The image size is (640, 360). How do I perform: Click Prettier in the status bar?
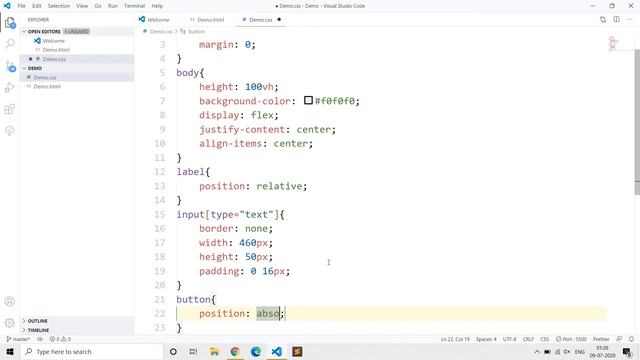tap(601, 339)
